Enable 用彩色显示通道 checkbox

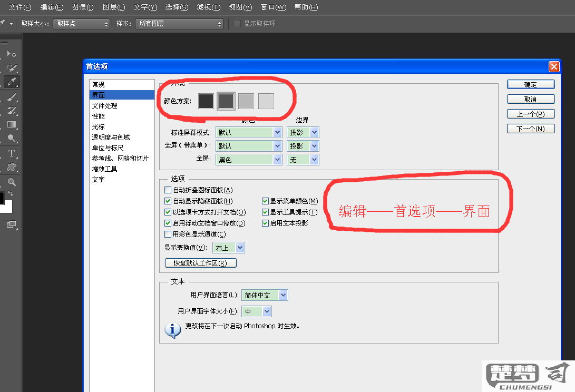tap(168, 234)
